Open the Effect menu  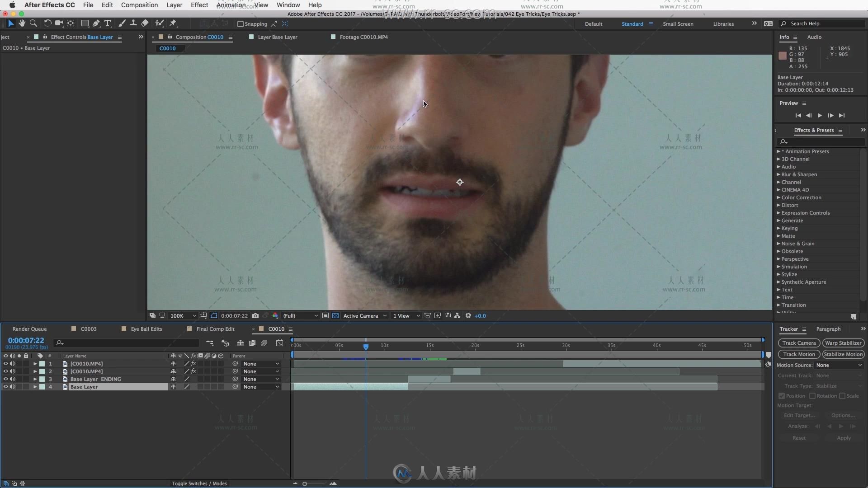tap(199, 5)
